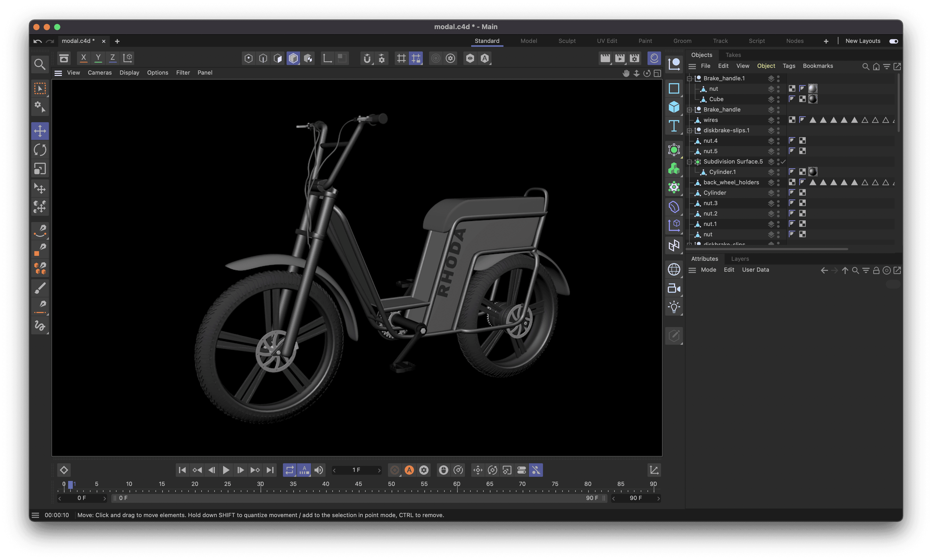Image resolution: width=932 pixels, height=560 pixels.
Task: Expand the diskbrake-slips.1 tree node
Action: coord(689,131)
